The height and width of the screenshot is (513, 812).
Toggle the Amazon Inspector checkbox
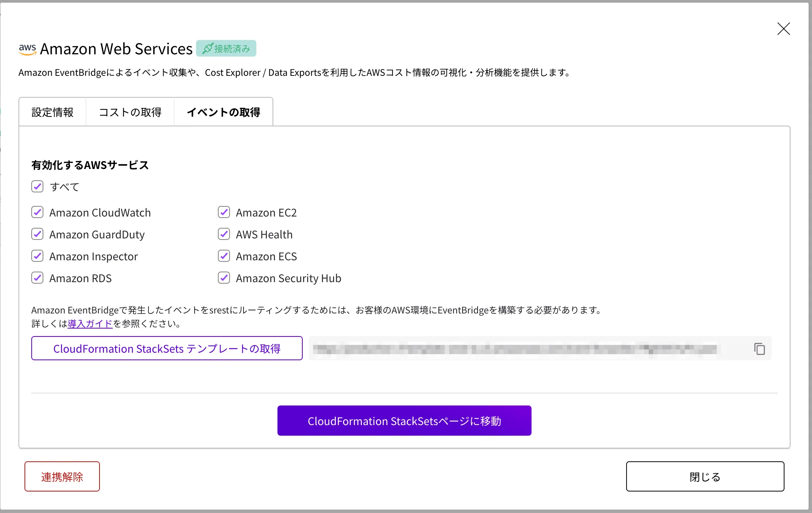(37, 256)
